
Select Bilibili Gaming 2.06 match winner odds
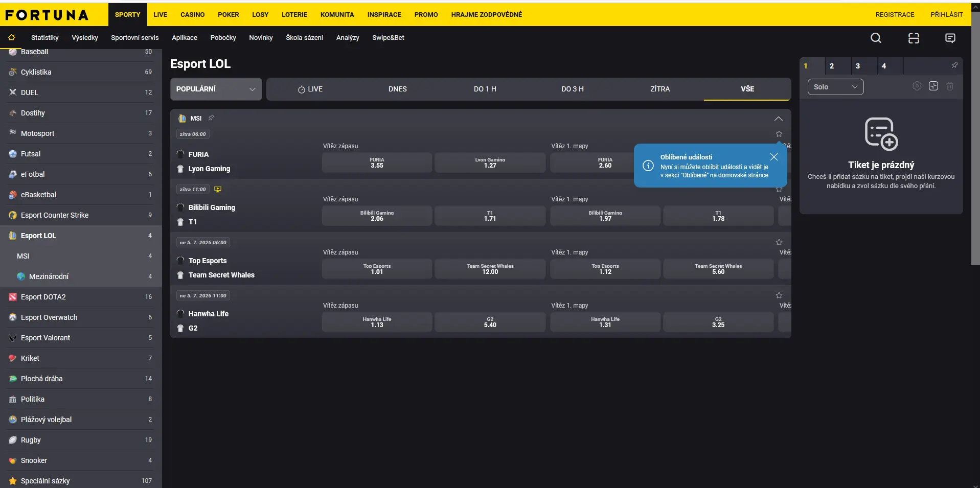[x=377, y=216]
